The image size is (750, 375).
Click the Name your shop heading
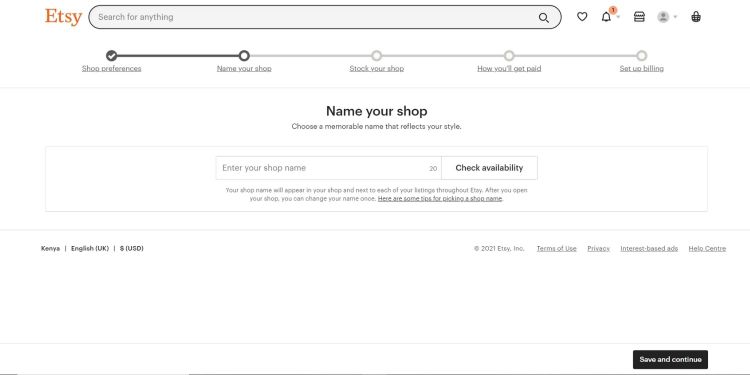tap(376, 111)
